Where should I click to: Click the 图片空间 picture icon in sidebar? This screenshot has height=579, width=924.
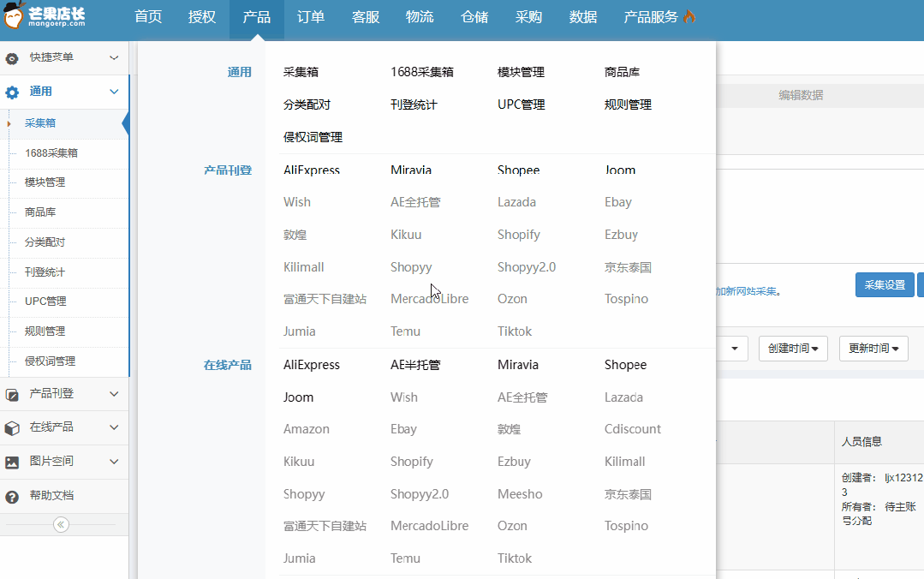(x=12, y=463)
